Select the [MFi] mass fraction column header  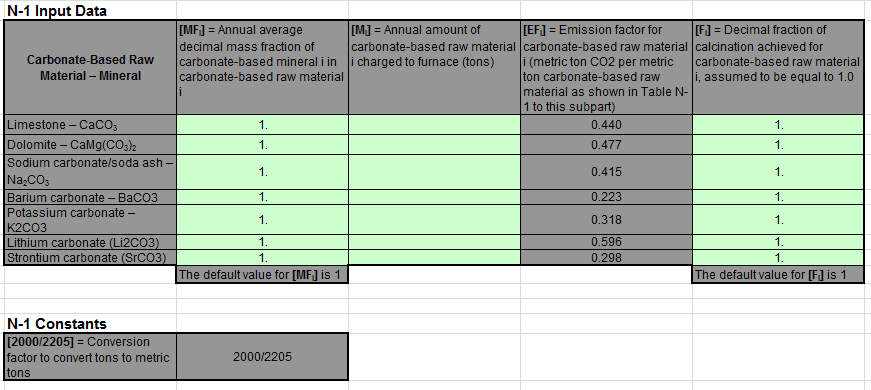[262, 68]
